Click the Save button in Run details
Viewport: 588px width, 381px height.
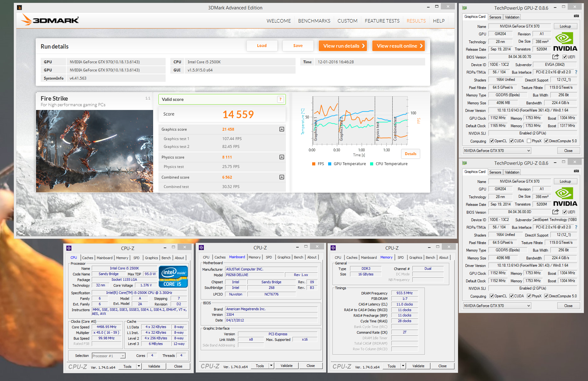[x=298, y=46]
